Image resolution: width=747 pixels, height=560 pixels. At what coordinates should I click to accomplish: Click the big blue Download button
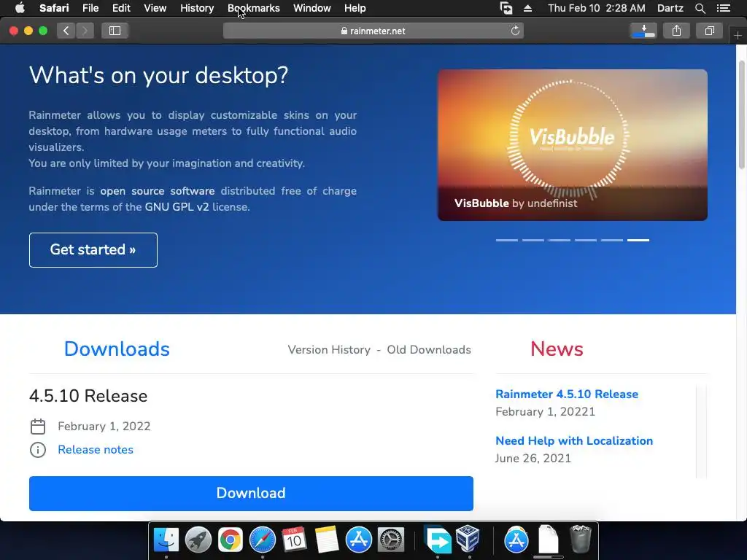point(251,494)
